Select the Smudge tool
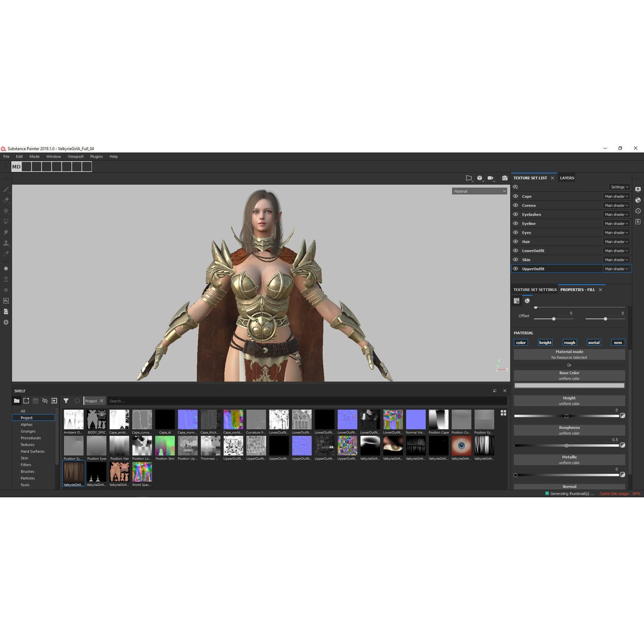Screen dimensions: 644x644 6,232
